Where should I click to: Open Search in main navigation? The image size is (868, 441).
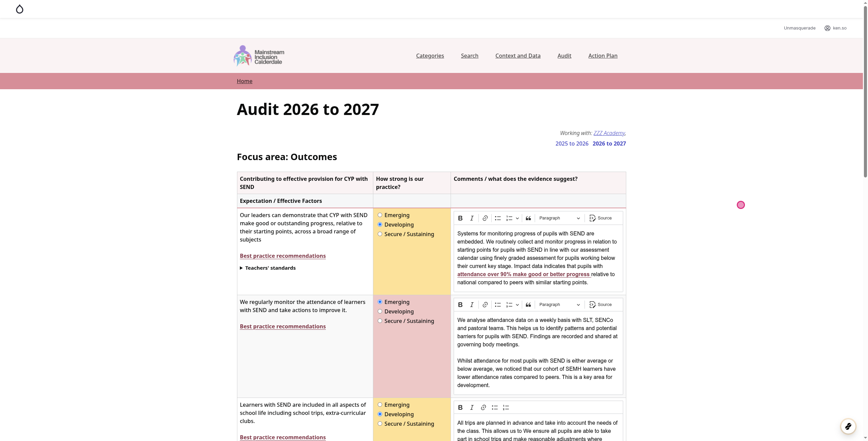(470, 56)
